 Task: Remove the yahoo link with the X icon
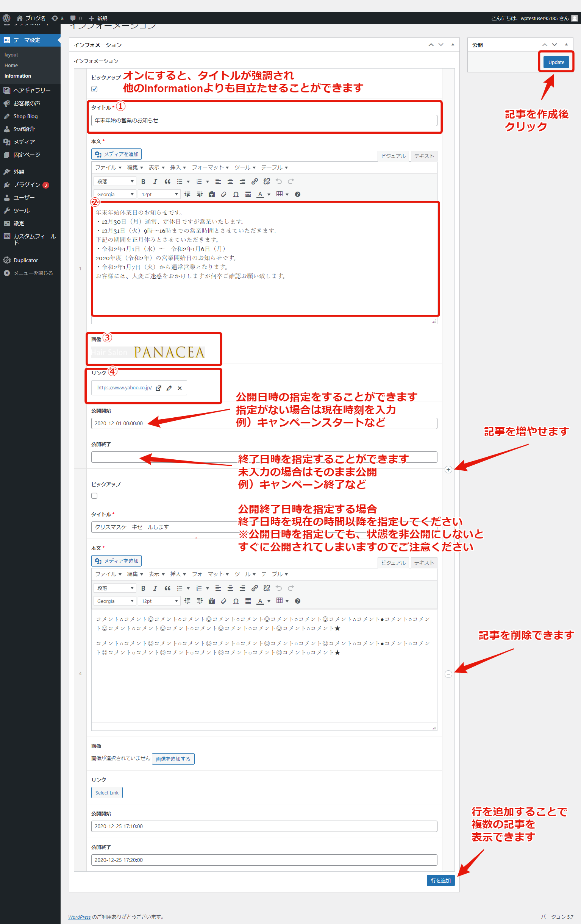[180, 388]
